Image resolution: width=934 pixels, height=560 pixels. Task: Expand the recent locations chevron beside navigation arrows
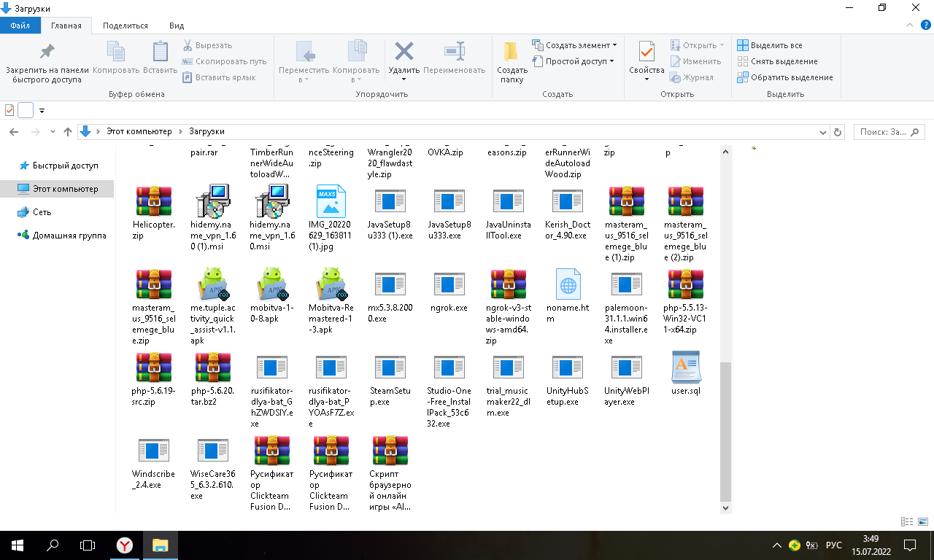53,132
